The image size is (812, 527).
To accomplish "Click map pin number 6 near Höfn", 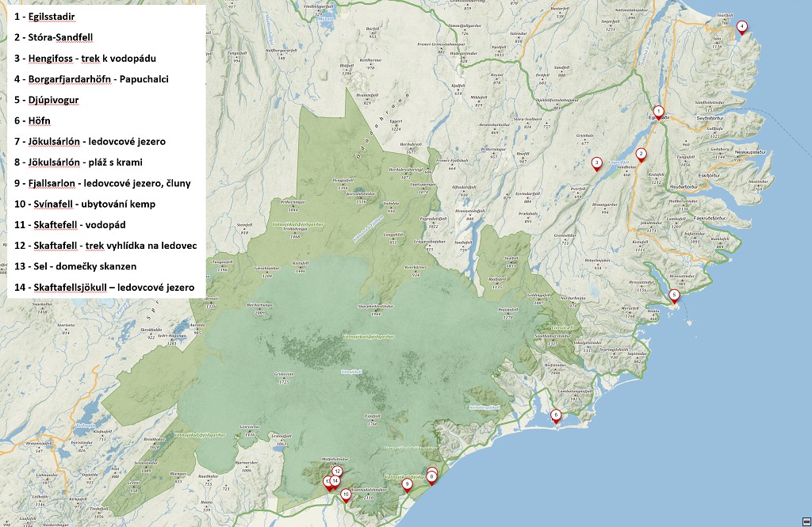I will click(x=556, y=414).
